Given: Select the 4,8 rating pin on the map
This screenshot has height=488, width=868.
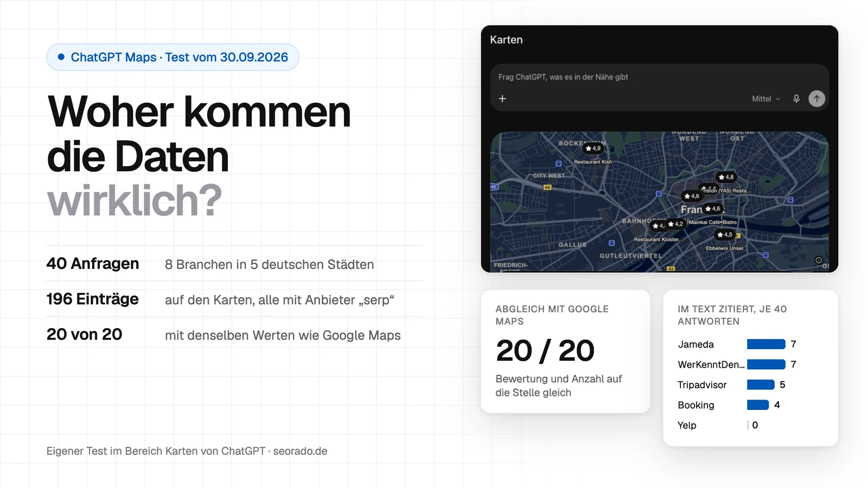Looking at the screenshot, I should [726, 177].
